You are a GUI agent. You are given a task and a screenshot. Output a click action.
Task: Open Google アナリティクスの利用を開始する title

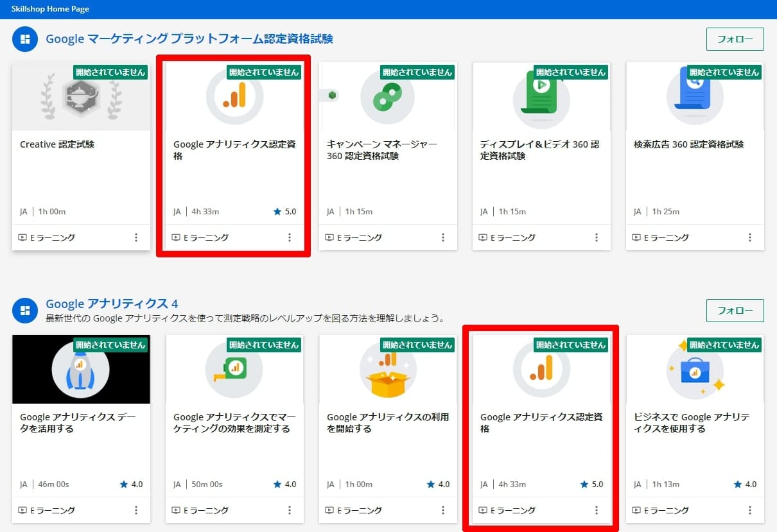click(x=388, y=423)
